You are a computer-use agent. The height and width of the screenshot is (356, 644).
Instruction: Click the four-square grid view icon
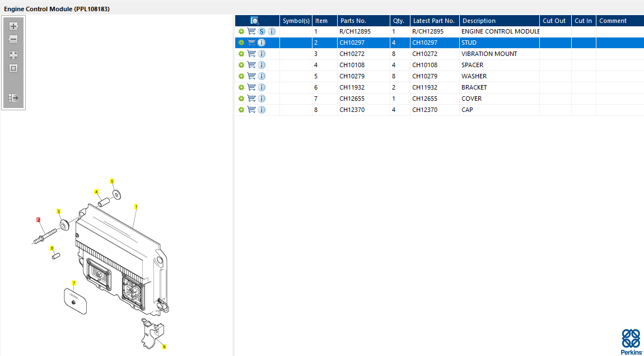[x=13, y=55]
